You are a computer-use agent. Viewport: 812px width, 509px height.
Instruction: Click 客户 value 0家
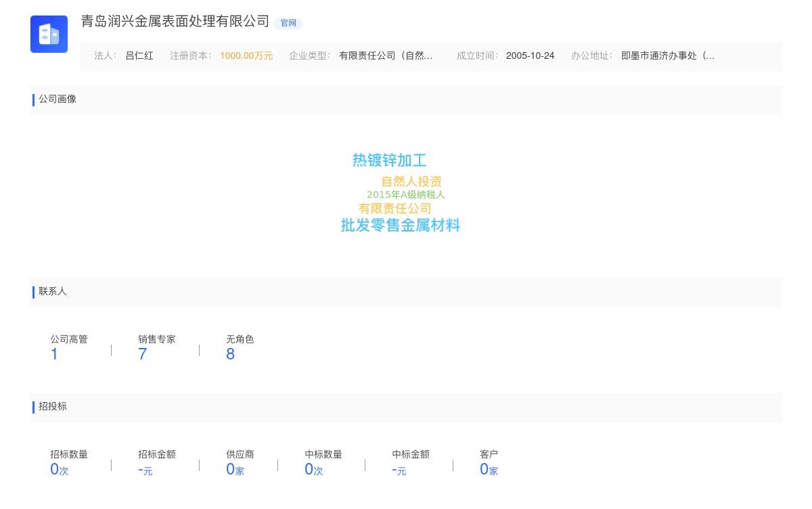[x=489, y=469]
